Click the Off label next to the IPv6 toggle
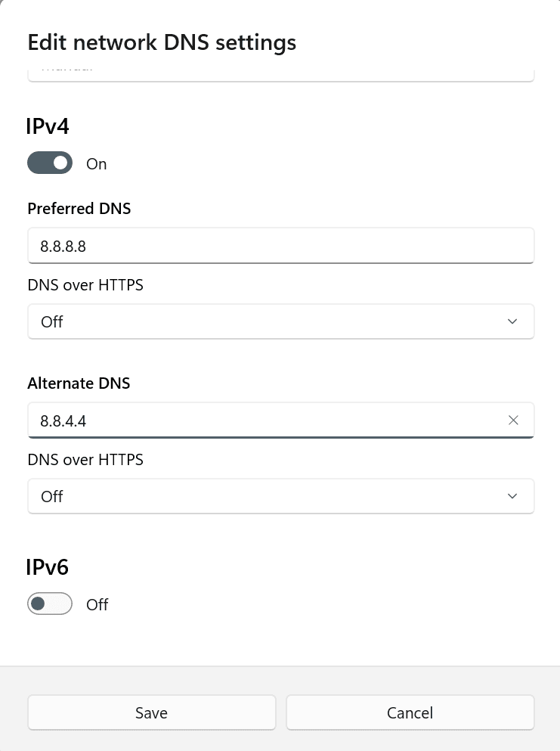Image resolution: width=560 pixels, height=751 pixels. click(x=97, y=604)
